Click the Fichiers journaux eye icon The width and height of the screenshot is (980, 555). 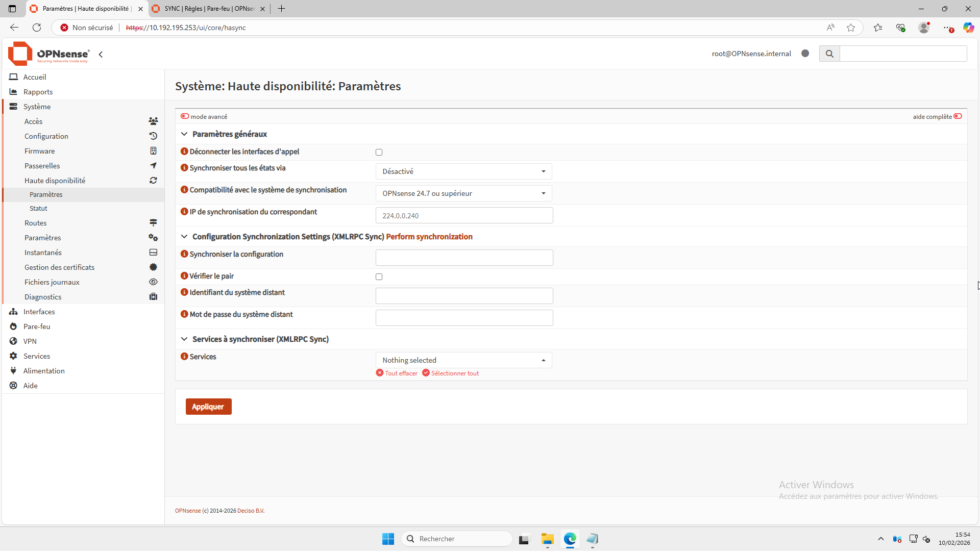(153, 282)
